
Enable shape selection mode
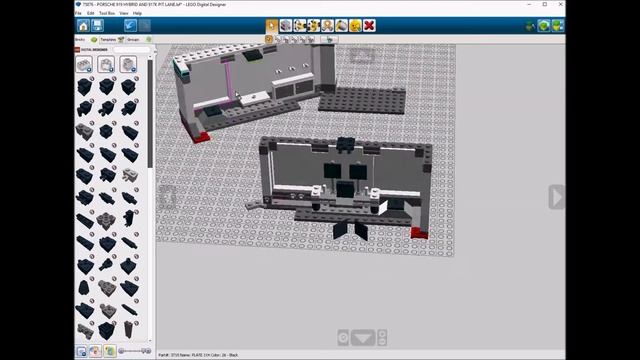(x=303, y=39)
